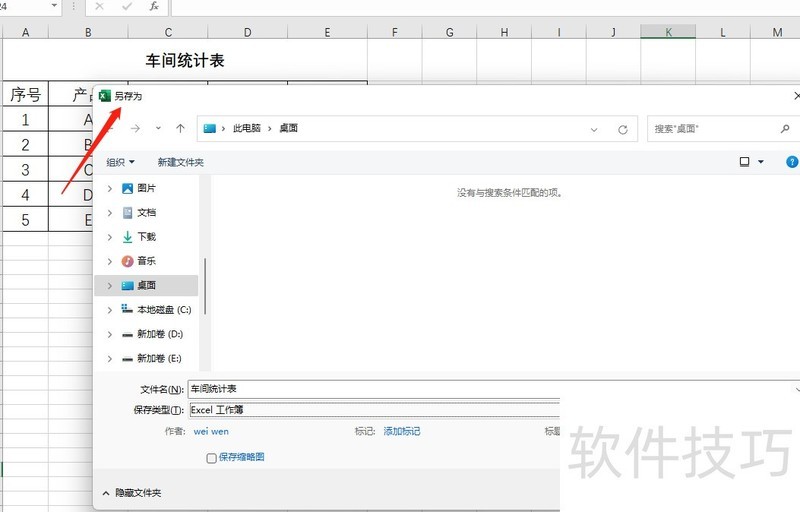Go up one folder level
This screenshot has height=512, width=800.
(180, 129)
